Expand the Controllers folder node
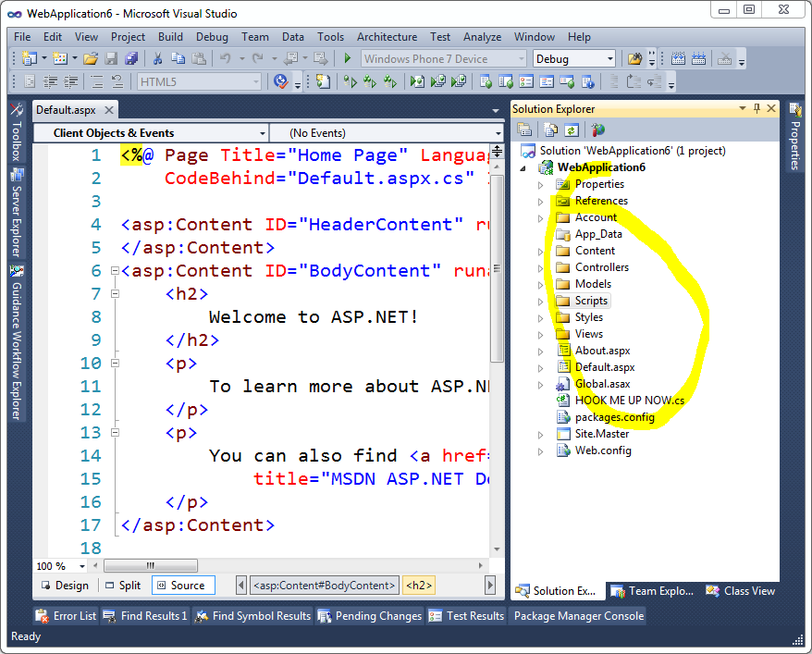Image resolution: width=812 pixels, height=654 pixels. coord(540,268)
